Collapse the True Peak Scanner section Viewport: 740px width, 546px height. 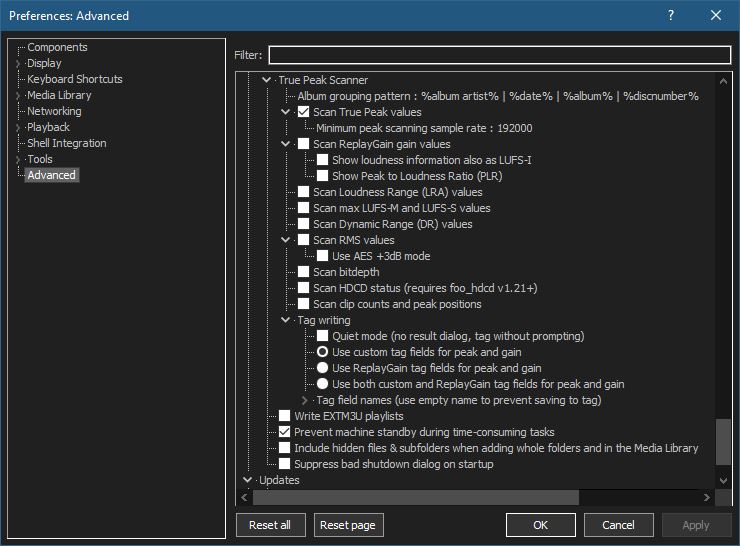pos(267,80)
